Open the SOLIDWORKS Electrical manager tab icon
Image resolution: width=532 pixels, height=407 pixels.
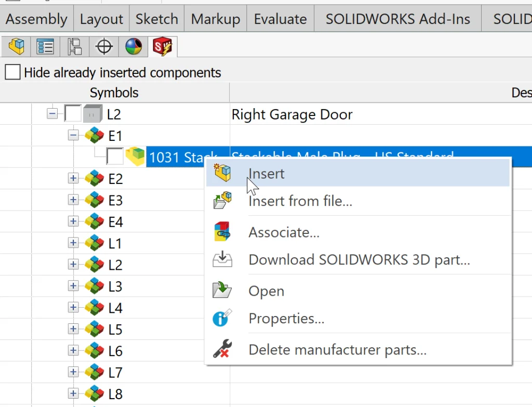click(162, 47)
